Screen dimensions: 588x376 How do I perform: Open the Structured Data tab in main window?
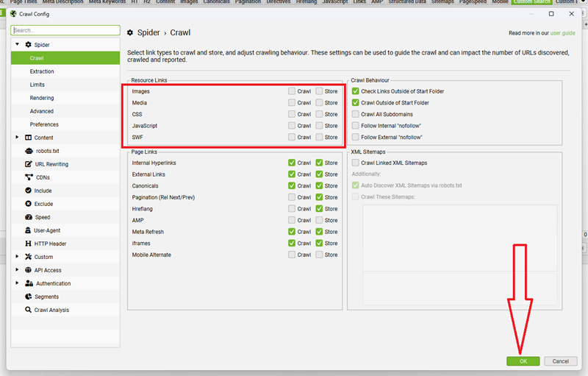tap(407, 2)
